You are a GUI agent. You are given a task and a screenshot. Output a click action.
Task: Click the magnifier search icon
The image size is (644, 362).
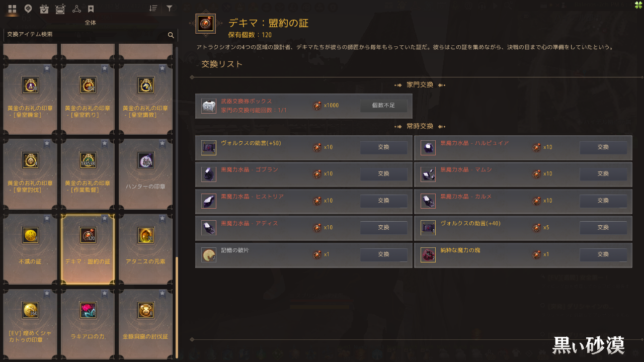click(171, 35)
